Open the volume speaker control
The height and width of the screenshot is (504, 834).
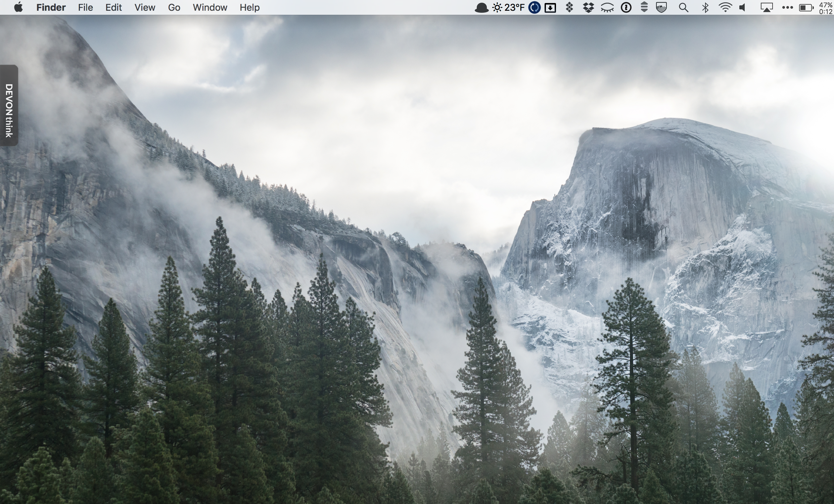[743, 7]
